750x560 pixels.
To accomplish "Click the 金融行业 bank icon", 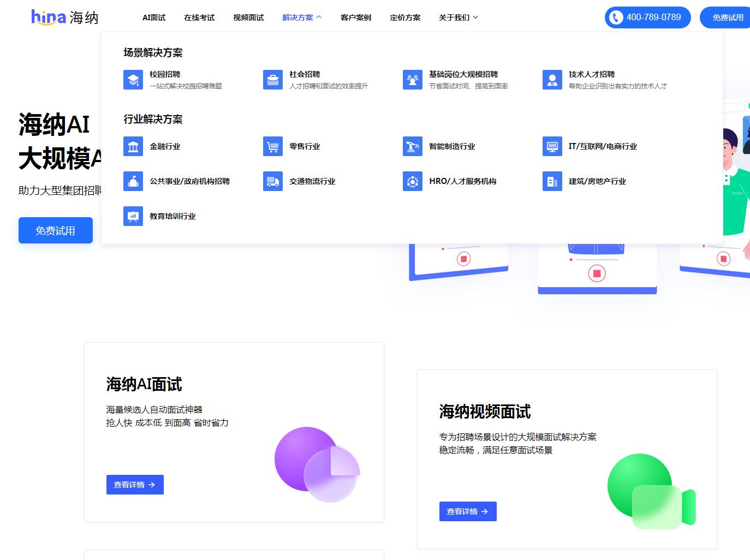I will [133, 146].
